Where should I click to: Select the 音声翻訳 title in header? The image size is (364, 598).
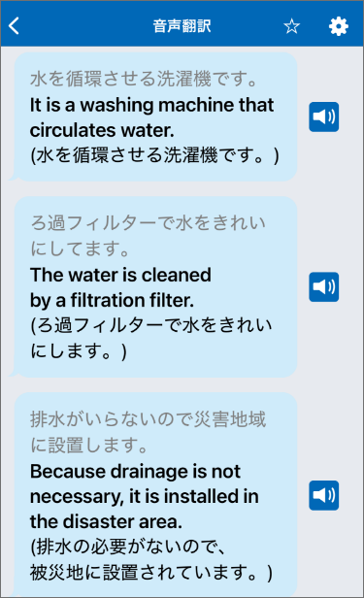[182, 26]
